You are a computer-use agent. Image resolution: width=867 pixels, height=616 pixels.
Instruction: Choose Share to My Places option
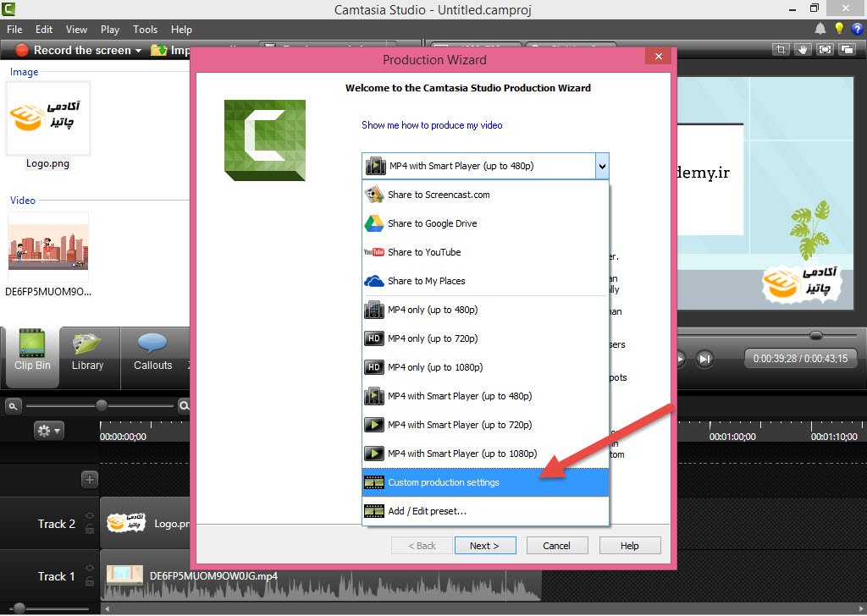click(485, 281)
